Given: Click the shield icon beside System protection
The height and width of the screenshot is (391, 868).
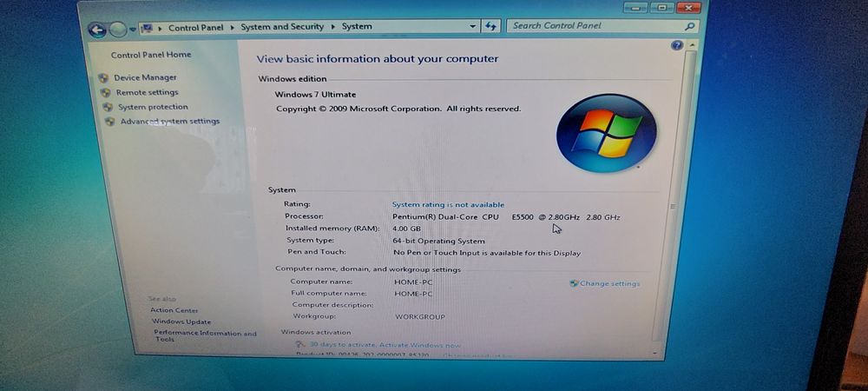Looking at the screenshot, I should coord(108,108).
